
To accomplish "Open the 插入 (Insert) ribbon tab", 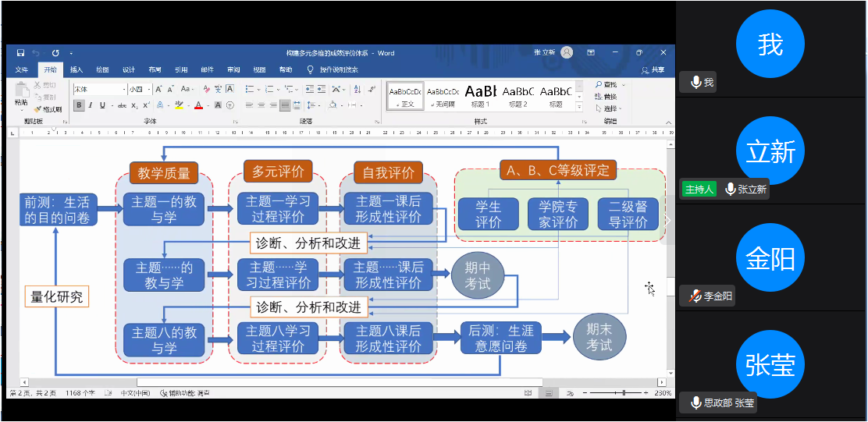I will click(76, 69).
